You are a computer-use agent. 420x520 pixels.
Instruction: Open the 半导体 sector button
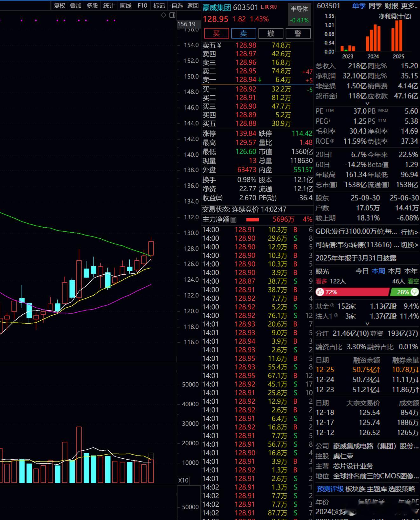pyautogui.click(x=299, y=14)
